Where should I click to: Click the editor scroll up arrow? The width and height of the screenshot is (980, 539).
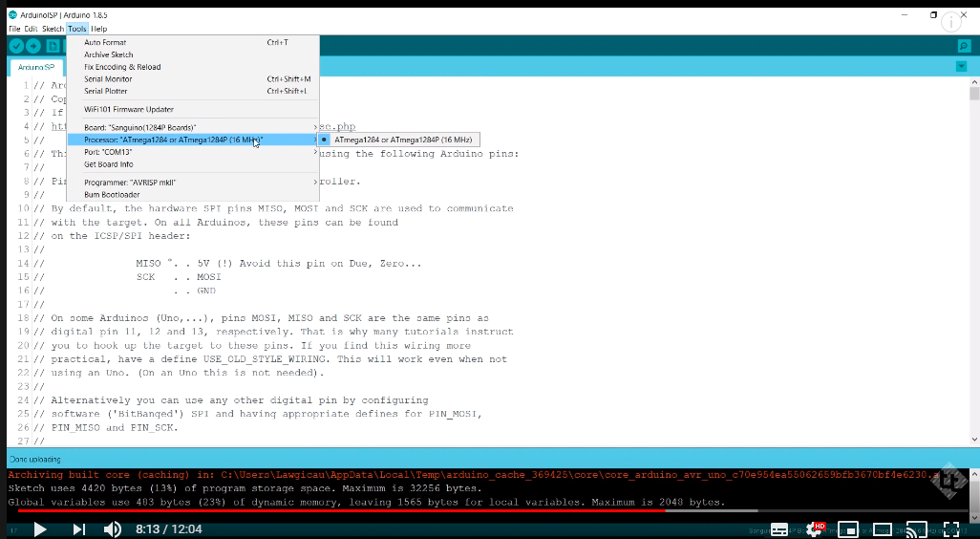(x=974, y=82)
